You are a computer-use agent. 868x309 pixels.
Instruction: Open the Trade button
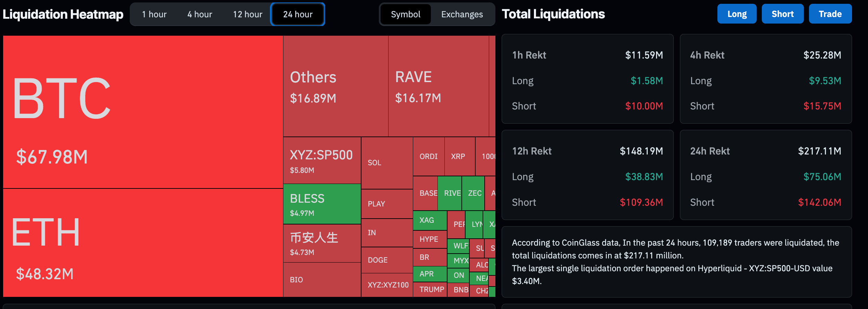(830, 14)
